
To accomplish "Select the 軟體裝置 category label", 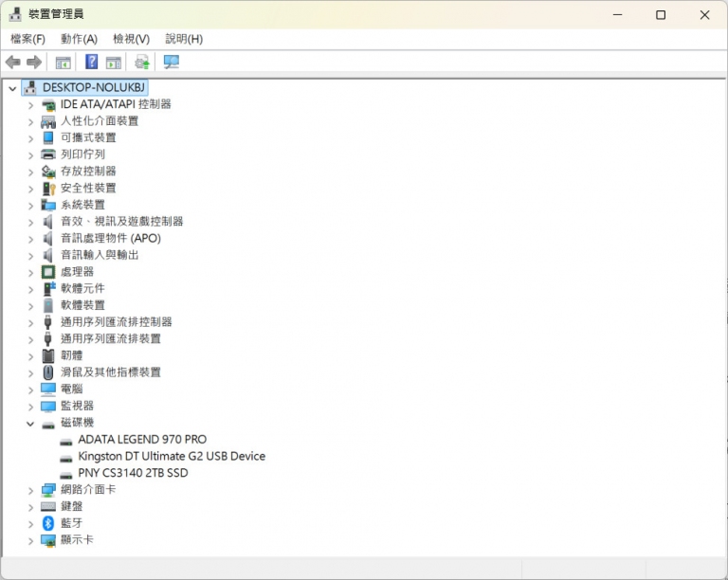I will click(82, 305).
